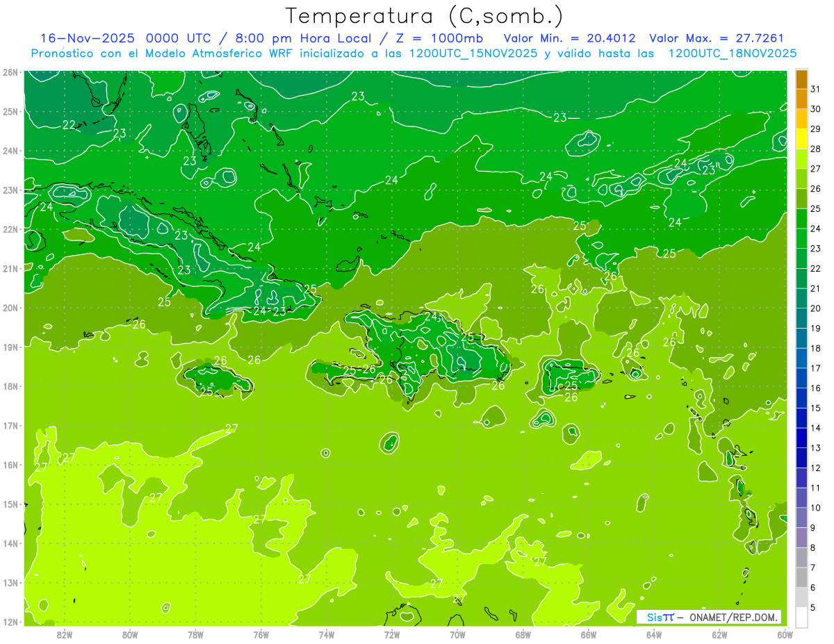Click the 82W longitude axis label
The height and width of the screenshot is (644, 834).
[x=65, y=634]
